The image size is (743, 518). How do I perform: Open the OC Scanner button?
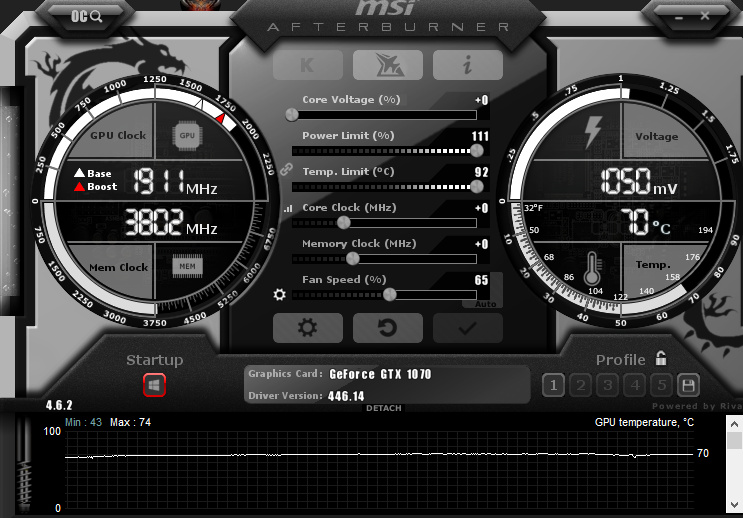tap(86, 17)
